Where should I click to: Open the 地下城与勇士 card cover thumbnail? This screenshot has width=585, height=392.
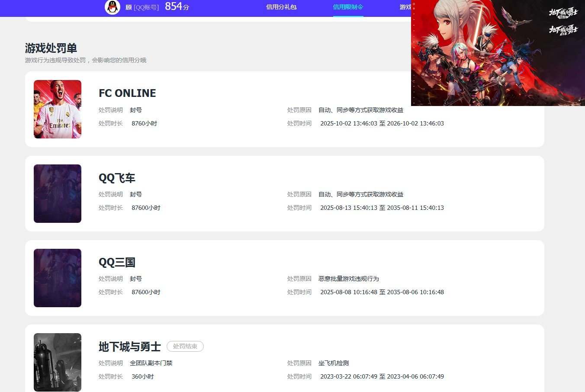pyautogui.click(x=58, y=362)
